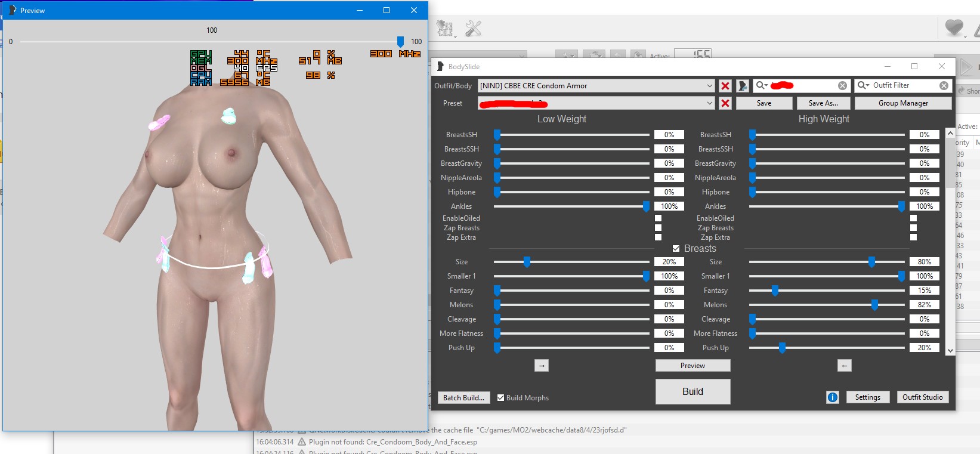
Task: Toggle the Low Weight Zap Breasts checkbox
Action: coord(659,228)
